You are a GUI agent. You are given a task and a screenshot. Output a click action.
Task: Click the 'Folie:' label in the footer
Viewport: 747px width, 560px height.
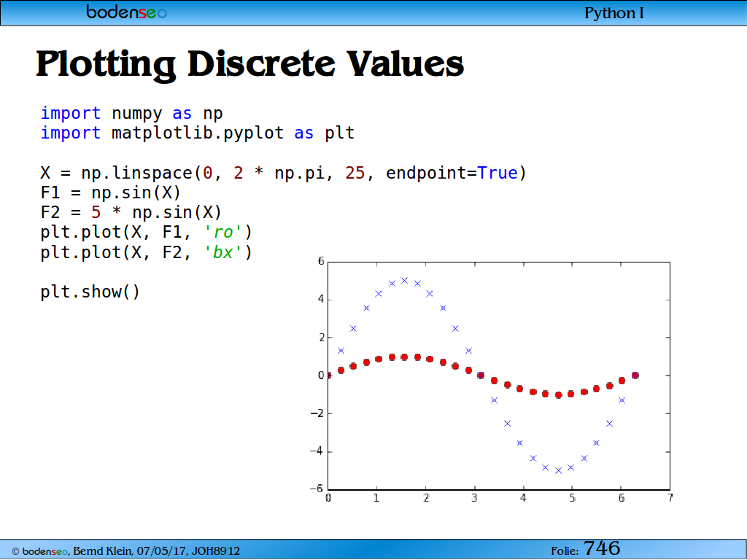(x=565, y=551)
